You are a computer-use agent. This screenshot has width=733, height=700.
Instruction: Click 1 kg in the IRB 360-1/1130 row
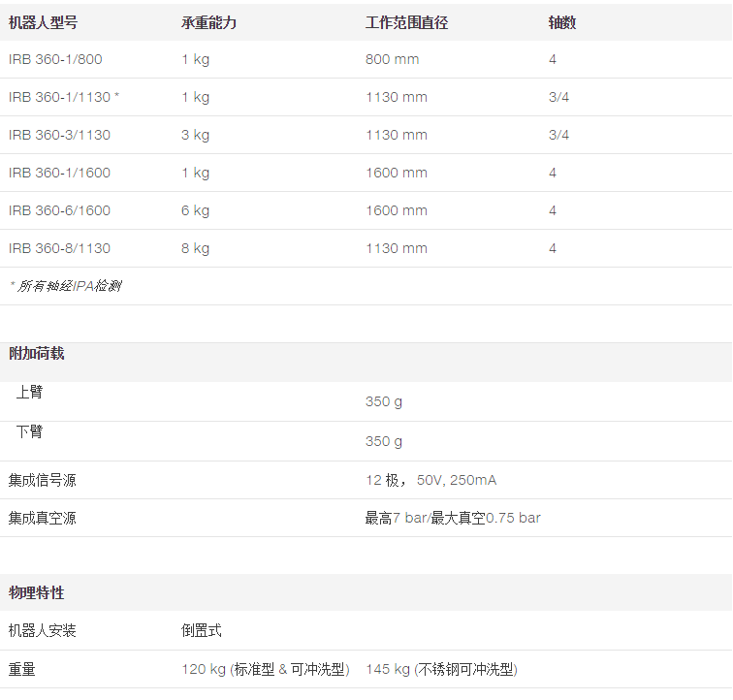196,98
